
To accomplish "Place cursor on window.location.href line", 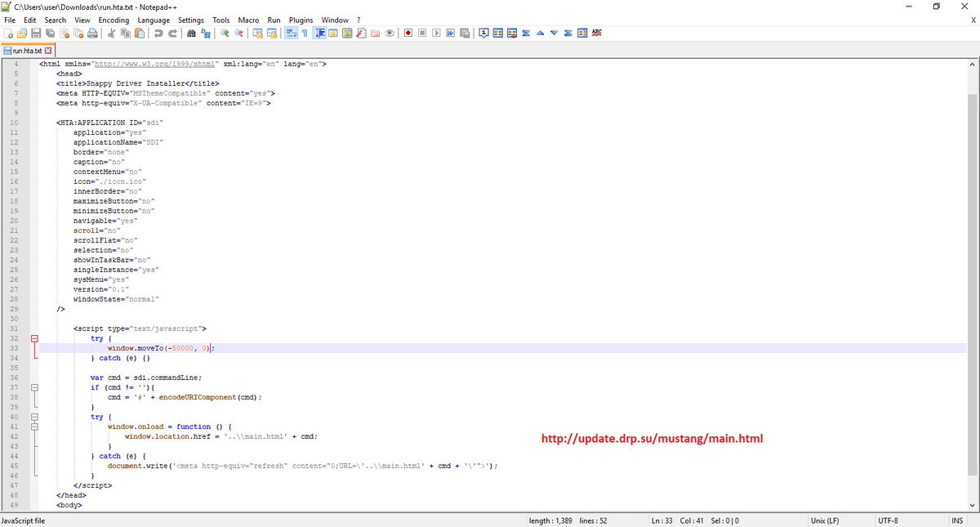I will coord(221,436).
